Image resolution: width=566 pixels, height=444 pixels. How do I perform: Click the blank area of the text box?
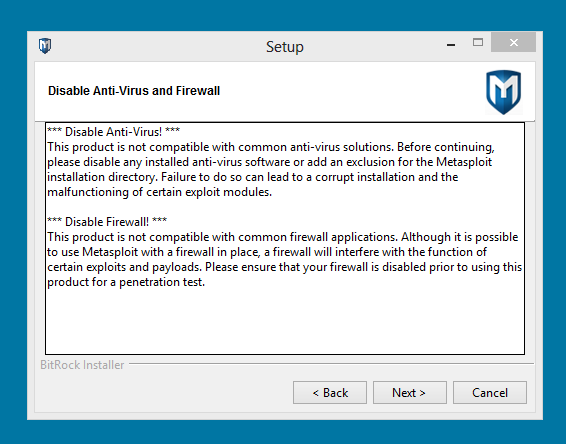tap(285, 321)
